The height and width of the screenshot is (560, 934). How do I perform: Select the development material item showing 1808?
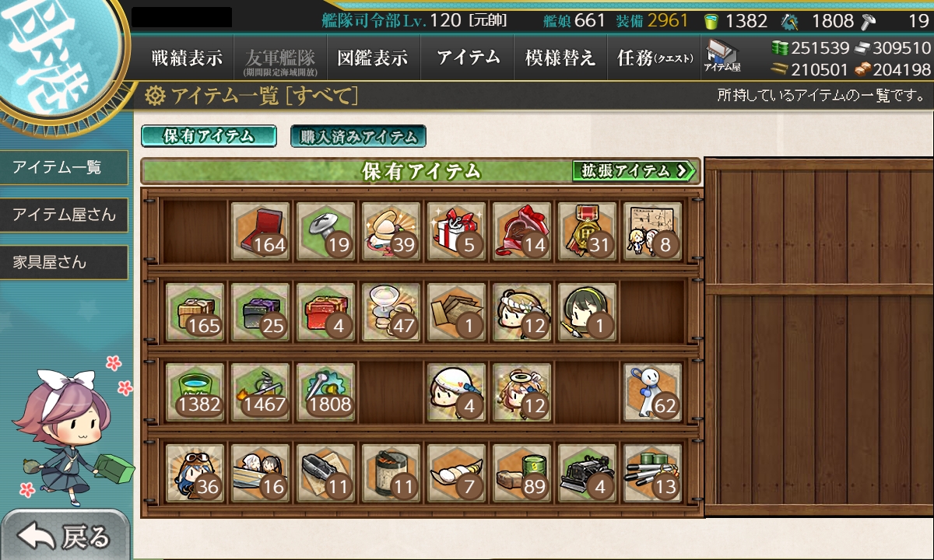click(326, 391)
